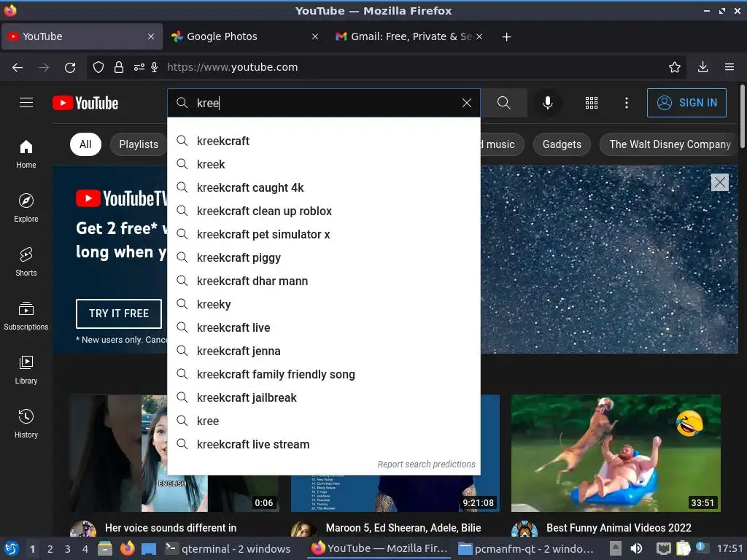Open a new Firefox tab
Viewport: 747px width, 560px height.
click(506, 36)
